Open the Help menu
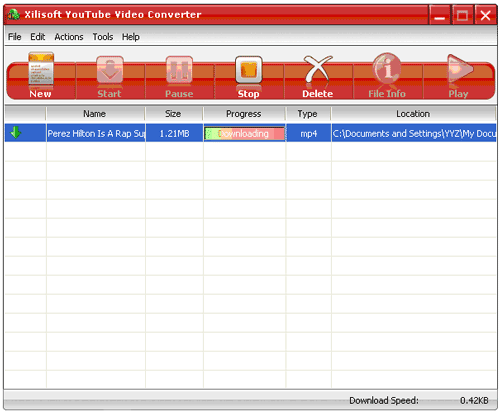The width and height of the screenshot is (500, 414). point(131,37)
